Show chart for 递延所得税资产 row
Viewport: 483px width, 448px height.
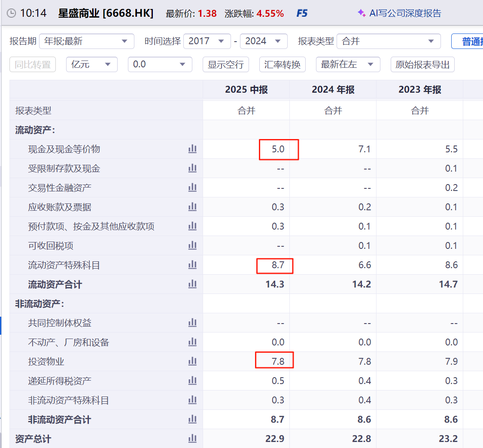click(192, 381)
